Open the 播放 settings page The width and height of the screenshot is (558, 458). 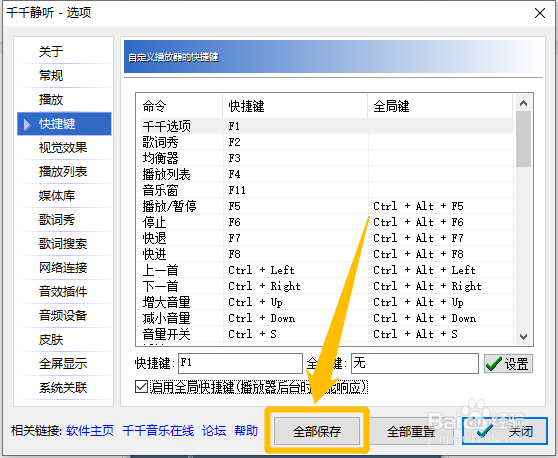coord(51,99)
